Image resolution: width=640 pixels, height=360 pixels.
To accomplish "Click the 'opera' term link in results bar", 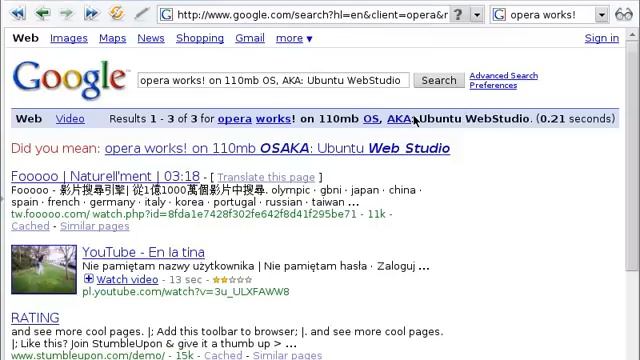I will pos(235,119).
